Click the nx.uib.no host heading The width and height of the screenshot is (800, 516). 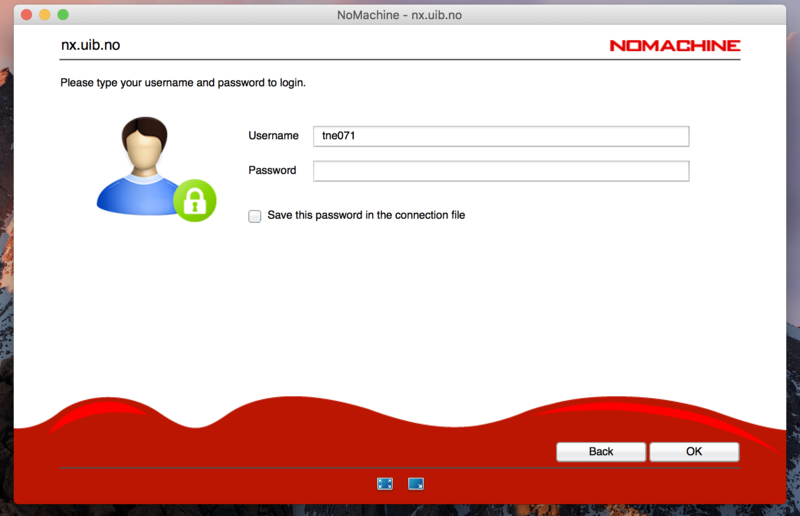click(91, 45)
